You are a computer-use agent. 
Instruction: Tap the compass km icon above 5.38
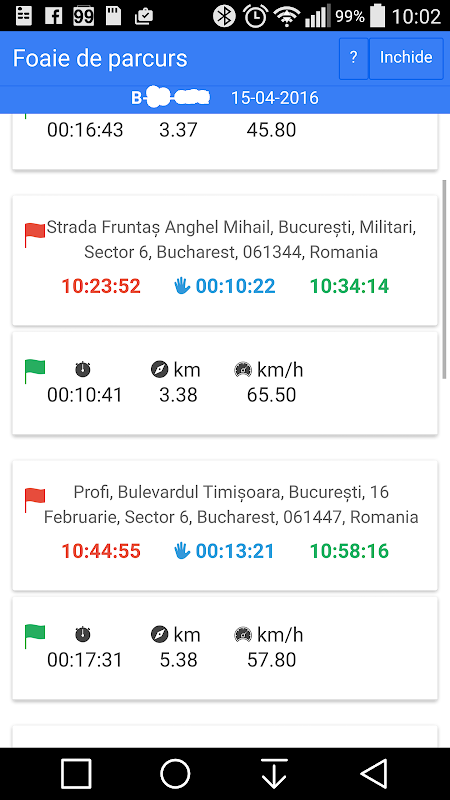click(x=160, y=635)
